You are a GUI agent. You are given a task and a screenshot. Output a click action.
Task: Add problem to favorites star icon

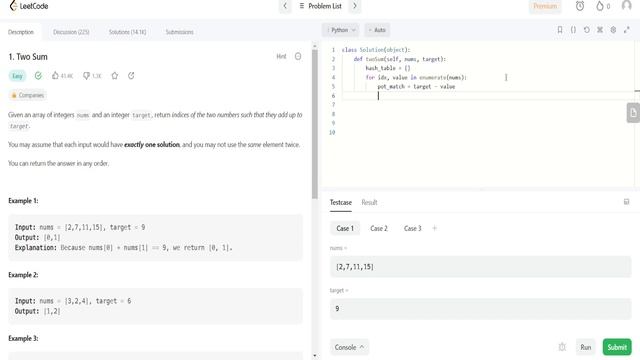115,76
